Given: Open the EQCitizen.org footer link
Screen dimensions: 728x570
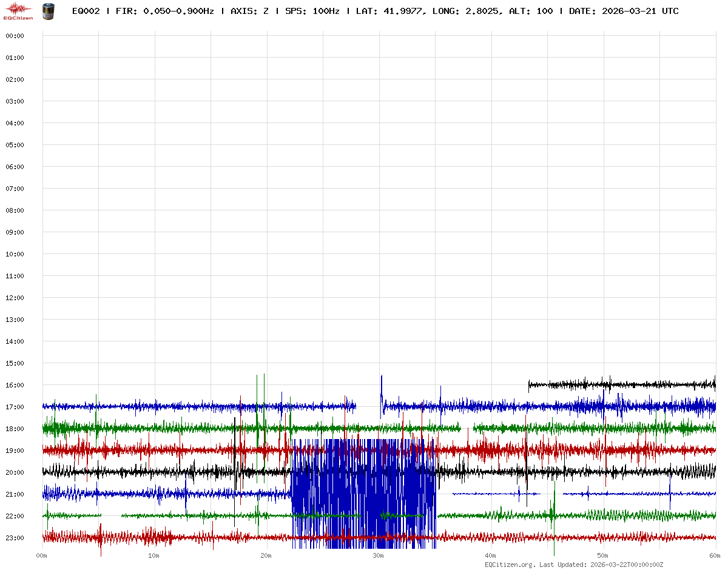Looking at the screenshot, I should point(510,565).
